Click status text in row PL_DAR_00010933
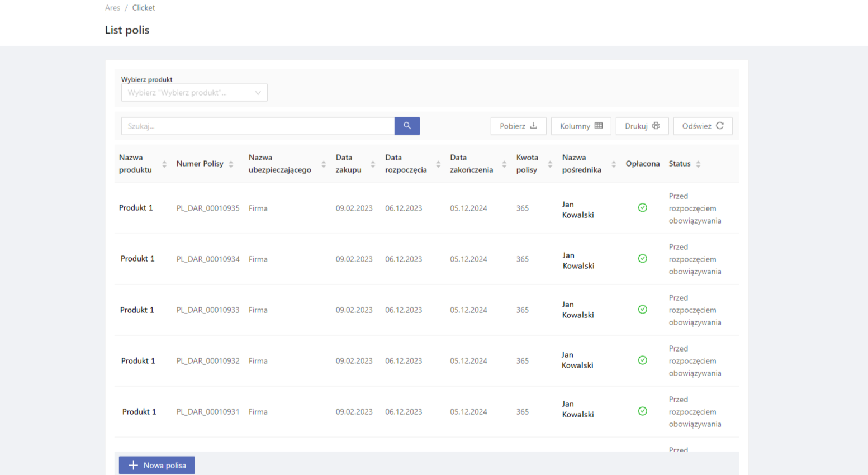Viewport: 868px width, 475px height. 695,310
